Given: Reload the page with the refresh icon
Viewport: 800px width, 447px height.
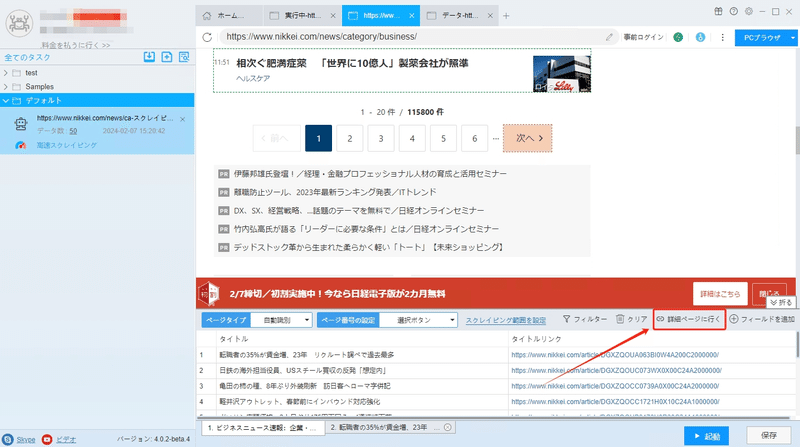Looking at the screenshot, I should click(x=207, y=37).
